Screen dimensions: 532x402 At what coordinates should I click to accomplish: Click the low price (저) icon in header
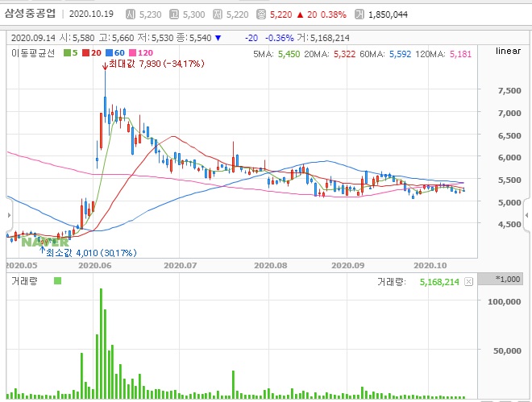218,15
